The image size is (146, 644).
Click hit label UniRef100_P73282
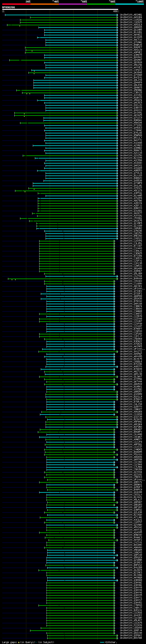coord(131,125)
